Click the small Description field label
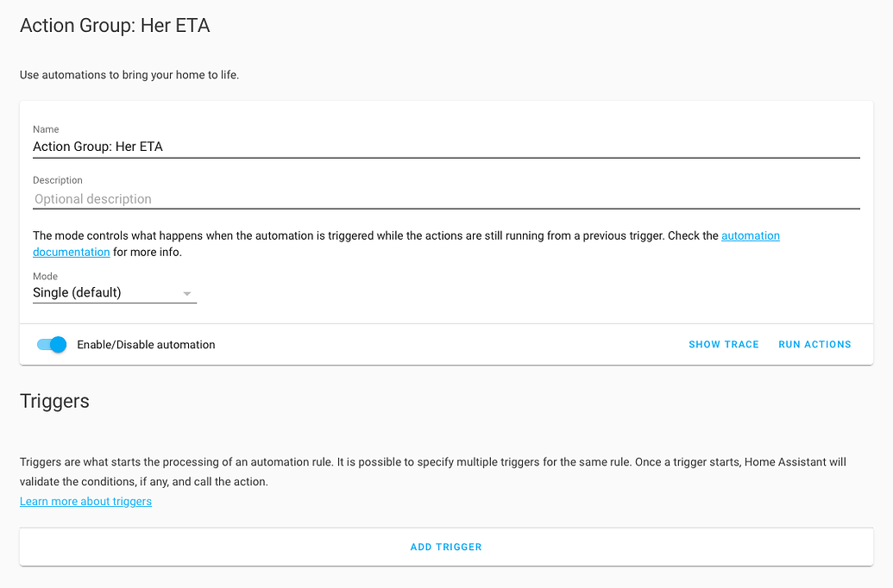Viewport: 893px width, 588px height. click(58, 180)
